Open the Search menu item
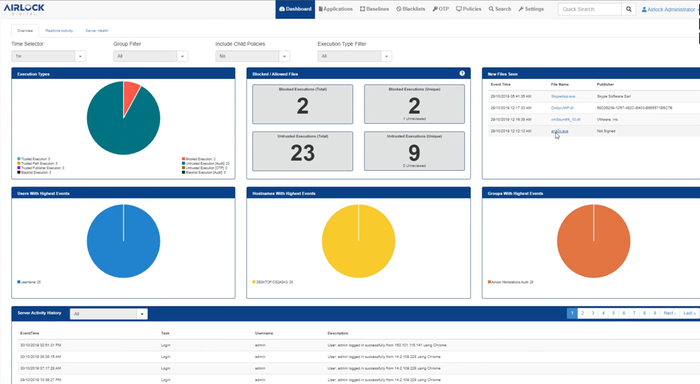The width and height of the screenshot is (700, 384). coord(500,9)
